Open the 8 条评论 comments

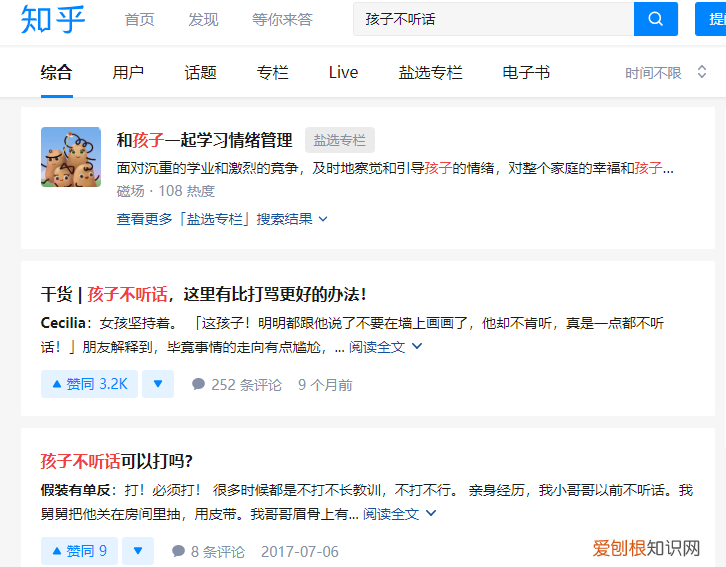[208, 552]
